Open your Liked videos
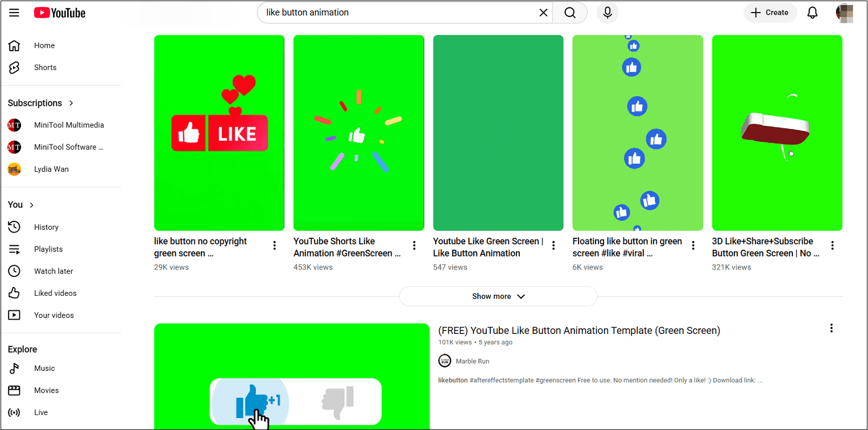868x430 pixels. (x=54, y=293)
